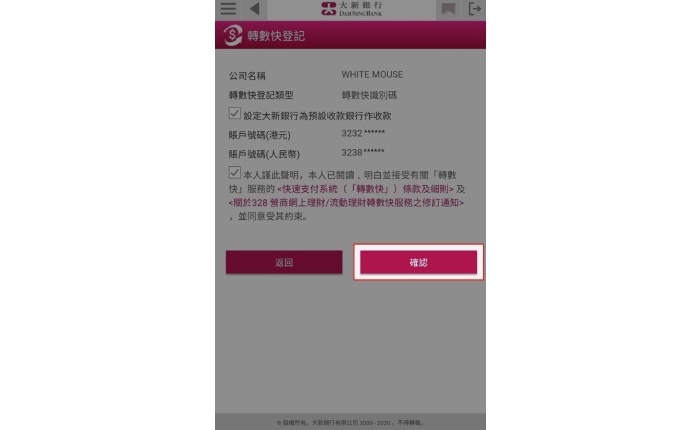Tap the Dah Sing Bank logo
The height and width of the screenshot is (430, 700).
click(x=351, y=8)
